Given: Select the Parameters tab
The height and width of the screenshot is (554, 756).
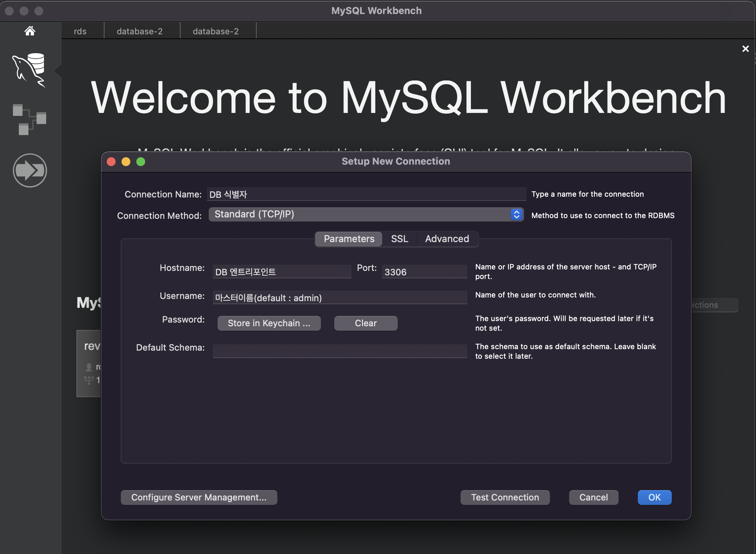Looking at the screenshot, I should click(349, 239).
